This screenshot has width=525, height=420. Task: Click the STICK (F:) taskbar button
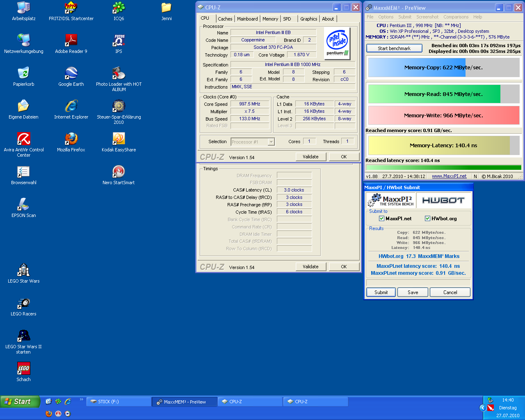point(119,402)
